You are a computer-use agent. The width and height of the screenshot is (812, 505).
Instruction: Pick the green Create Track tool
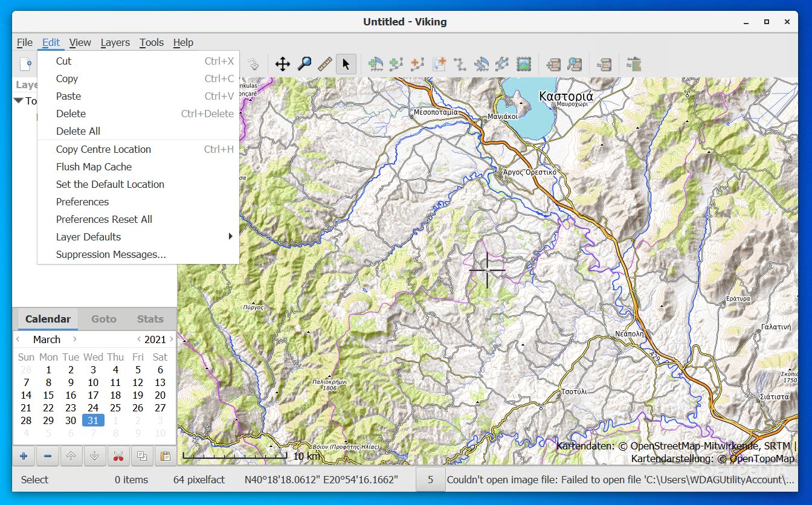[x=396, y=64]
